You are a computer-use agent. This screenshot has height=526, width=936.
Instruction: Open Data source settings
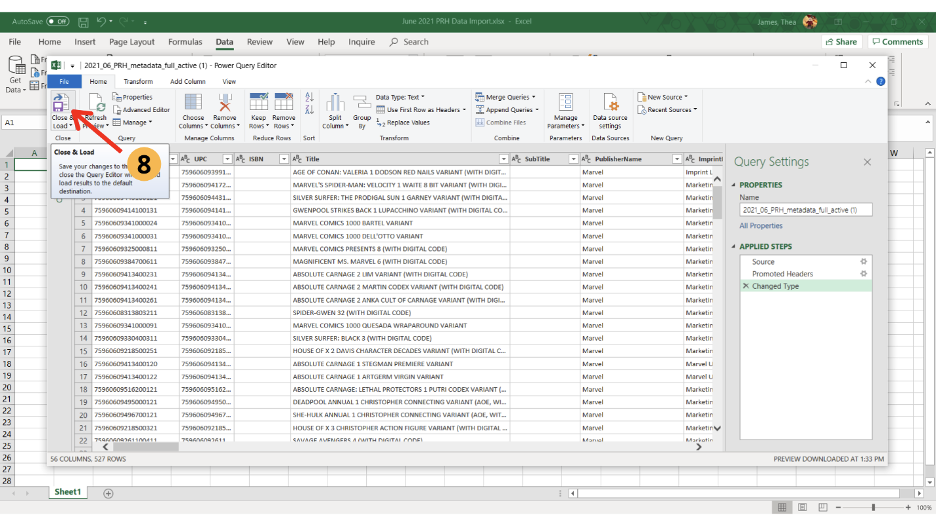[610, 111]
